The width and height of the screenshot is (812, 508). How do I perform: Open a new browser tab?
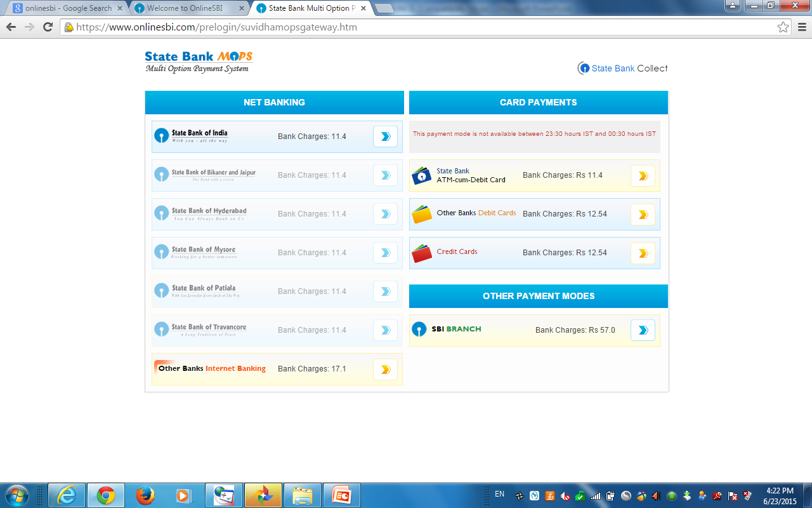(x=384, y=8)
